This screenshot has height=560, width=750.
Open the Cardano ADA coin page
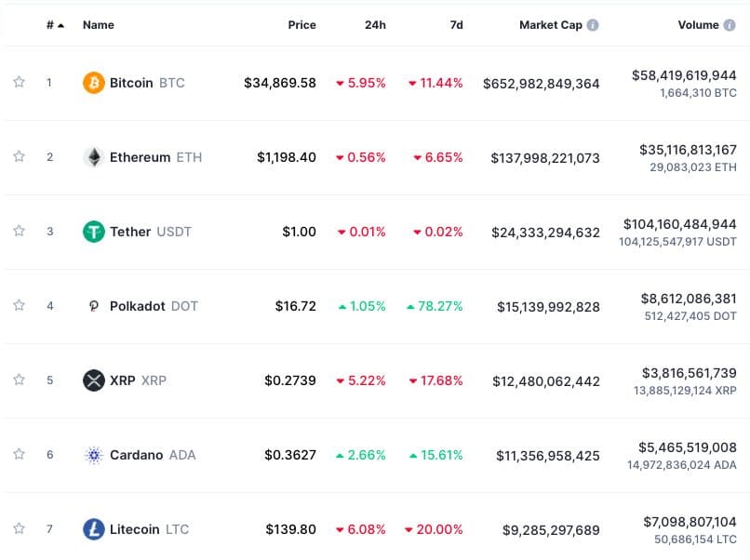(x=153, y=455)
